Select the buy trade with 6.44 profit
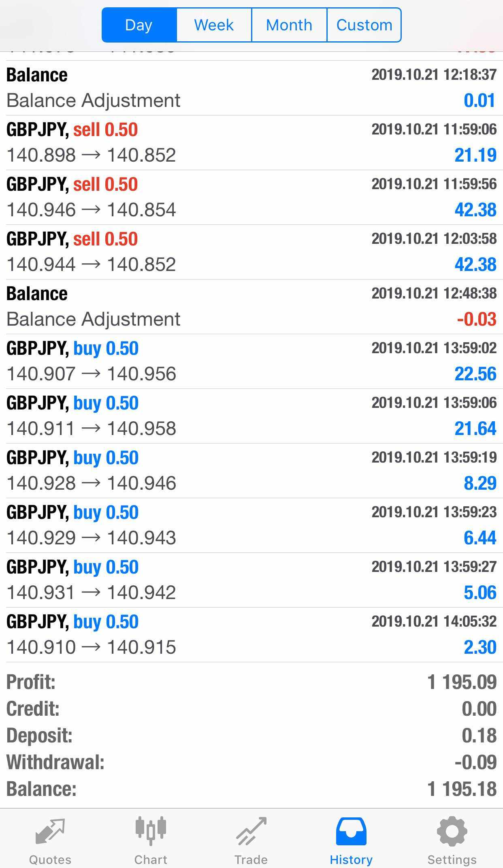Viewport: 503px width, 868px height. [251, 525]
